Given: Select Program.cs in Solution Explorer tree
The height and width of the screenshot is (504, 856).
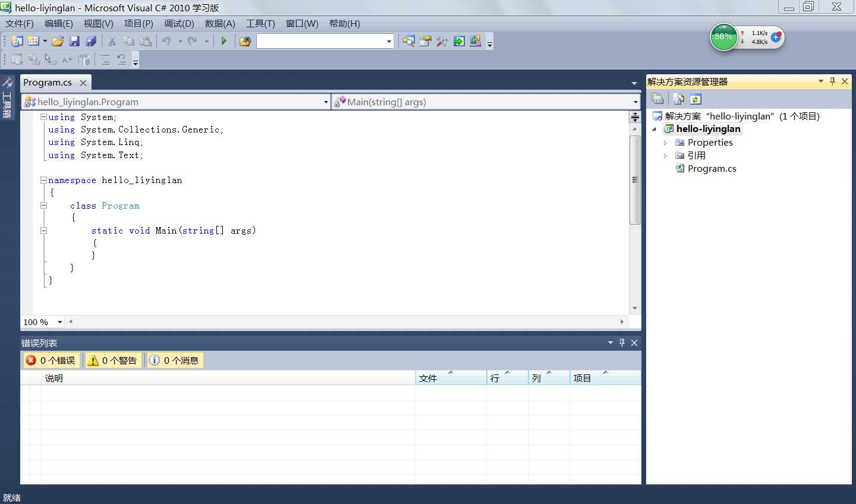Looking at the screenshot, I should [x=712, y=169].
